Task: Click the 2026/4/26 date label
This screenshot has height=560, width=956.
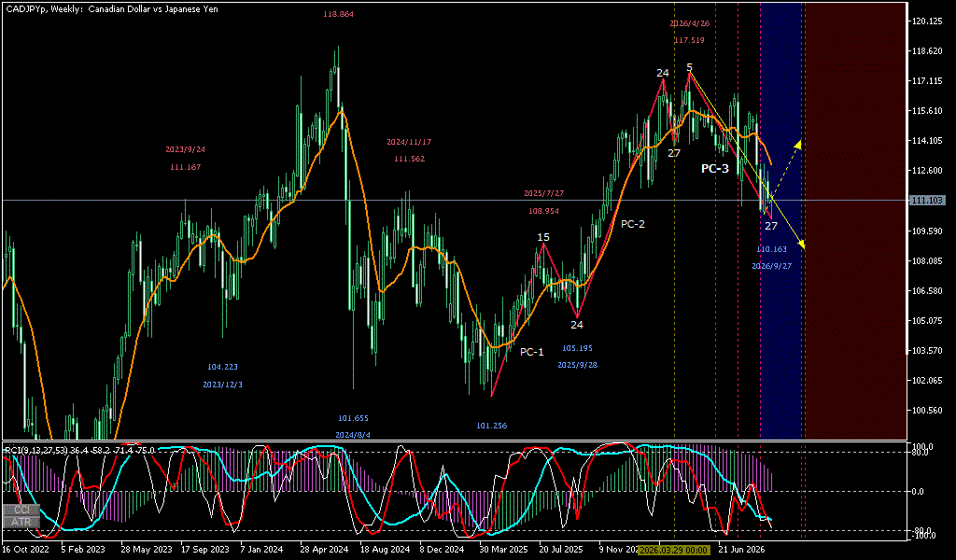Action: tap(689, 23)
